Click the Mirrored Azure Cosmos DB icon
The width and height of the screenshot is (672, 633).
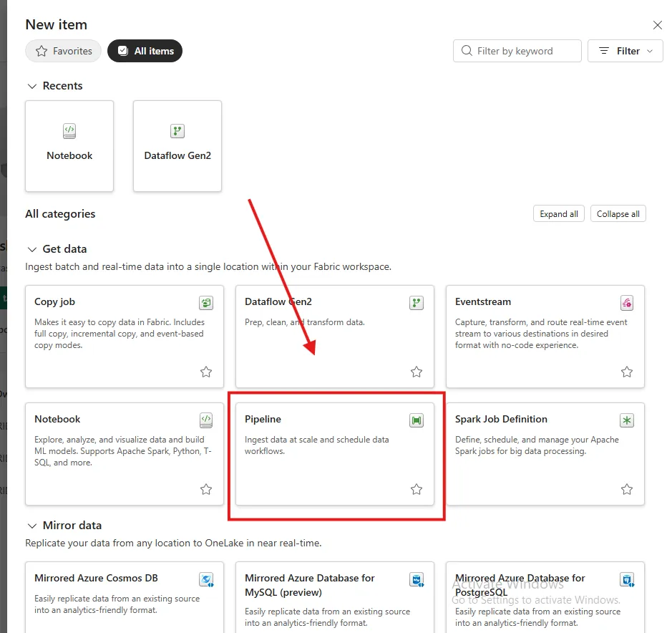[x=206, y=580]
